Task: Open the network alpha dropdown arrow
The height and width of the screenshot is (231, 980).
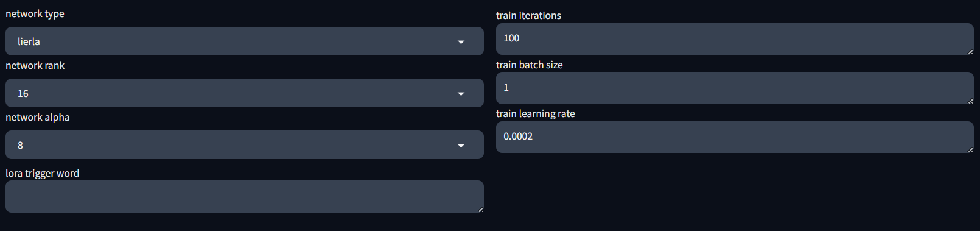Action: coord(461,146)
